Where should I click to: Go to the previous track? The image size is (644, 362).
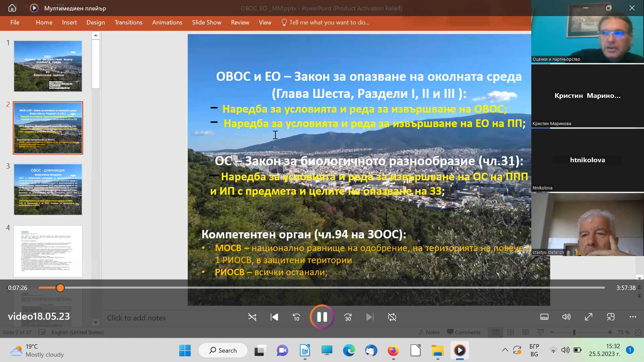pos(274,317)
